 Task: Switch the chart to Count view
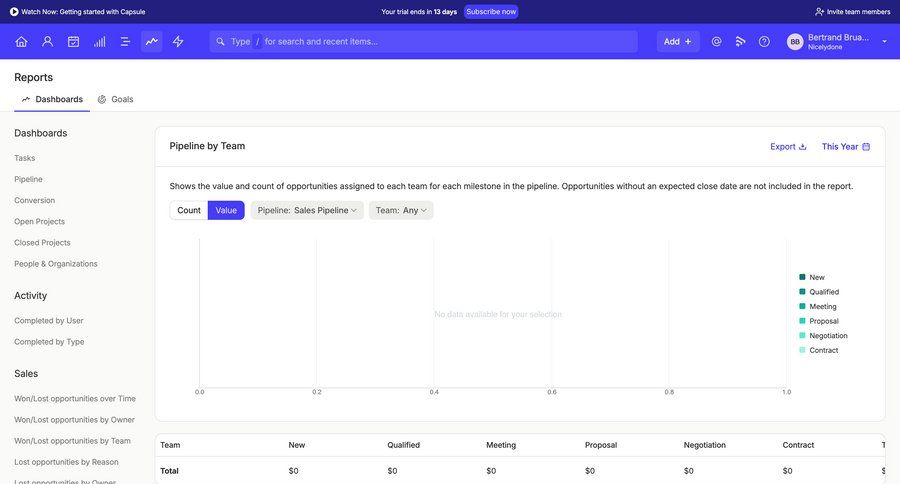(189, 210)
